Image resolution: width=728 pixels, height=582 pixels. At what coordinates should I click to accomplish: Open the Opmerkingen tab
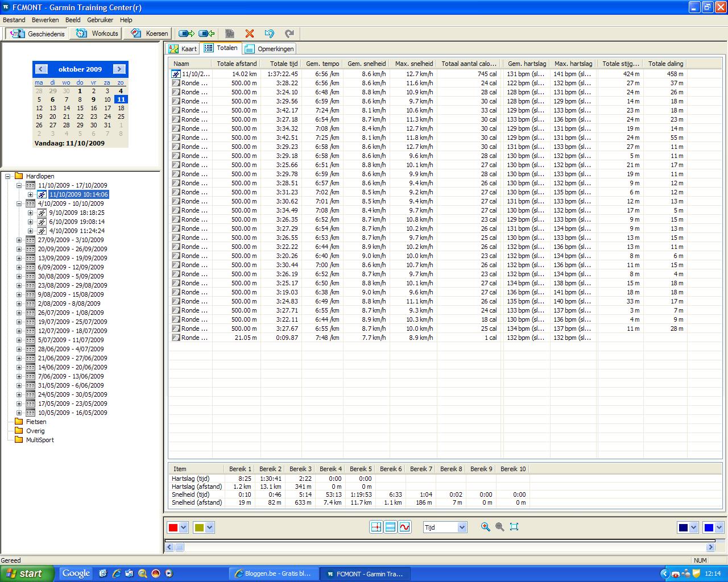pos(270,49)
